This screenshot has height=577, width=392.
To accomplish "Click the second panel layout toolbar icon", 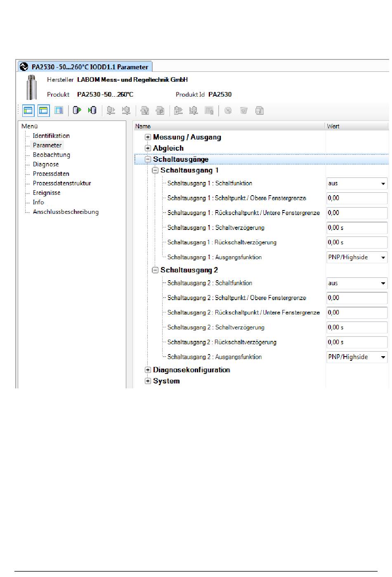I will point(43,111).
